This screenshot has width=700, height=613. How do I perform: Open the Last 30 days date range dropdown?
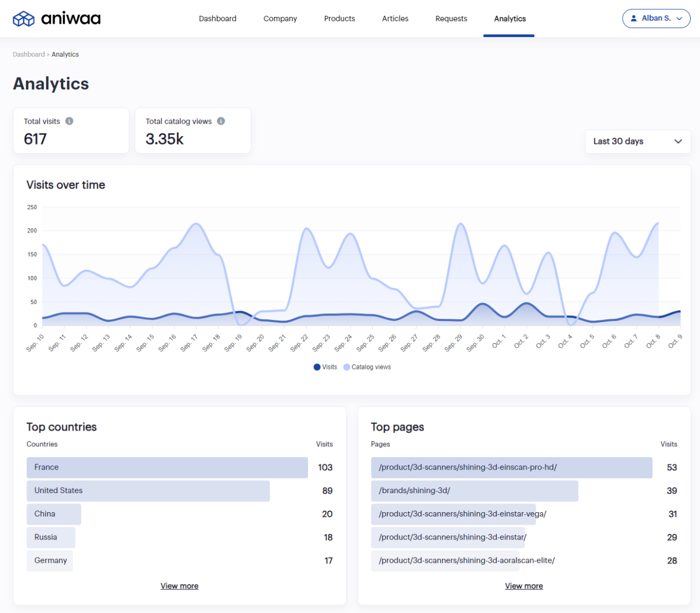pyautogui.click(x=638, y=141)
